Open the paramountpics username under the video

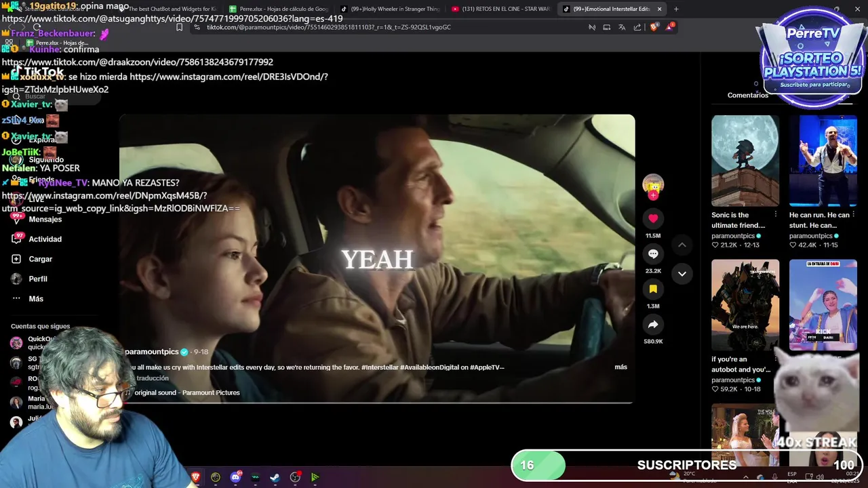click(x=152, y=352)
